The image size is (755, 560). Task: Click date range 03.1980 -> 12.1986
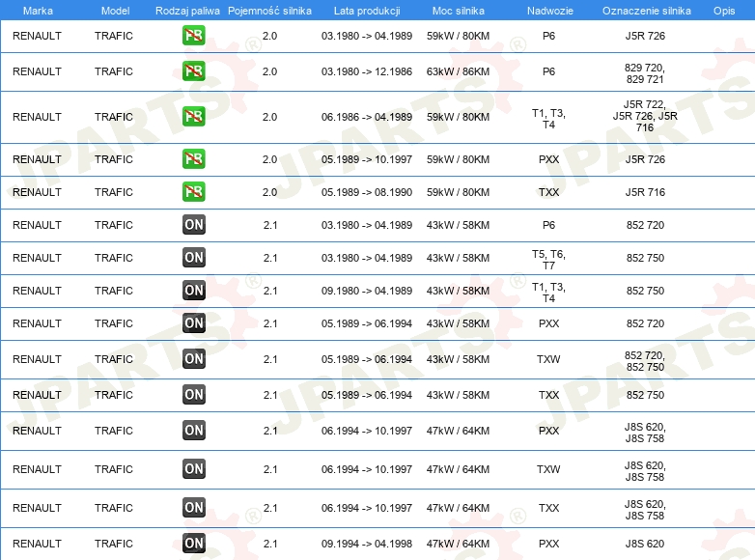click(x=367, y=71)
